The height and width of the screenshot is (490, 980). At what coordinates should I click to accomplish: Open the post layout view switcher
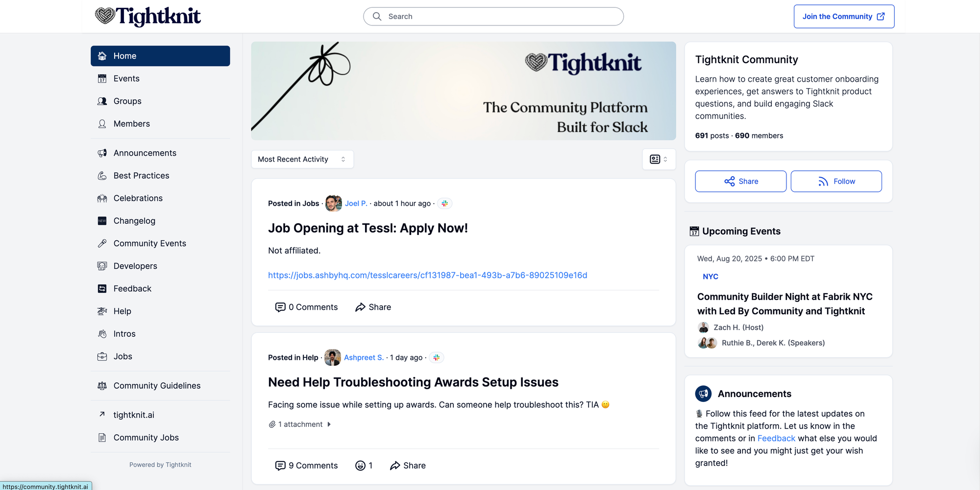pos(659,160)
